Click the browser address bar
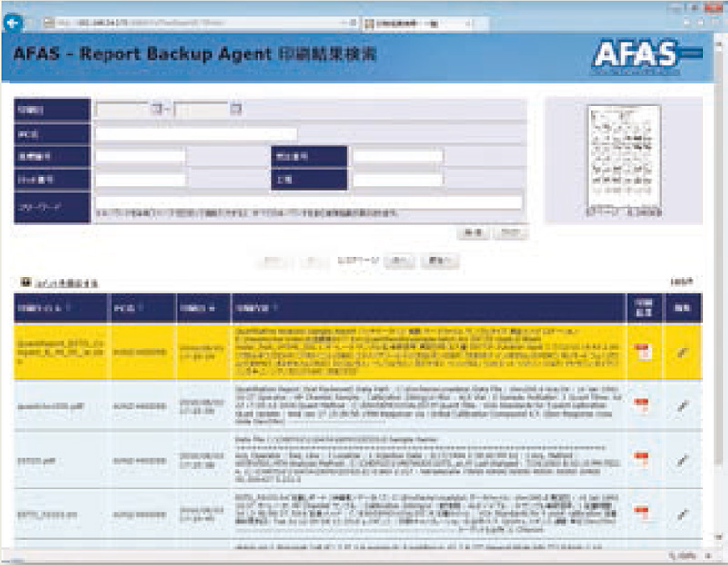The image size is (728, 565). coord(199,23)
